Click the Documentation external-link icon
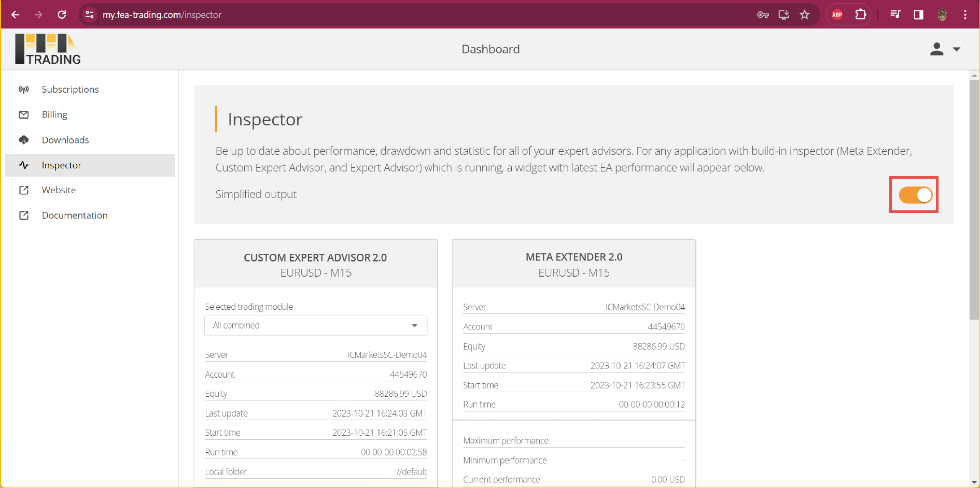The width and height of the screenshot is (980, 488). pos(24,216)
